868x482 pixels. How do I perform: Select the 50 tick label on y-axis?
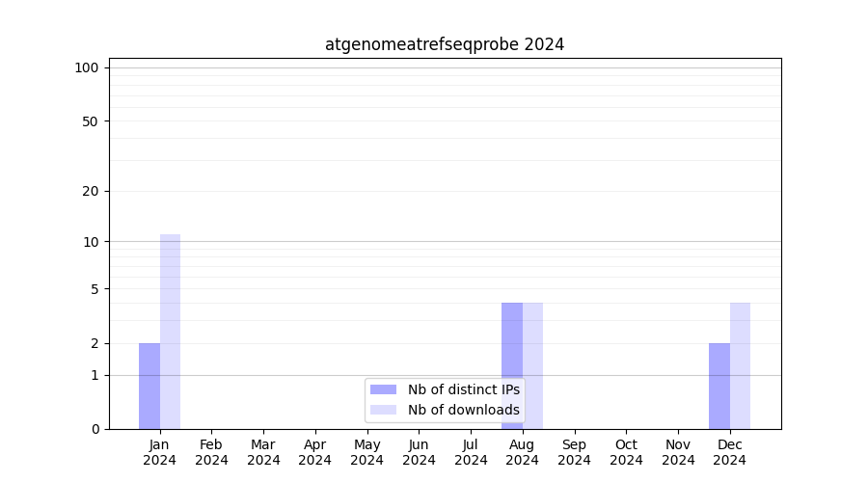tap(91, 121)
